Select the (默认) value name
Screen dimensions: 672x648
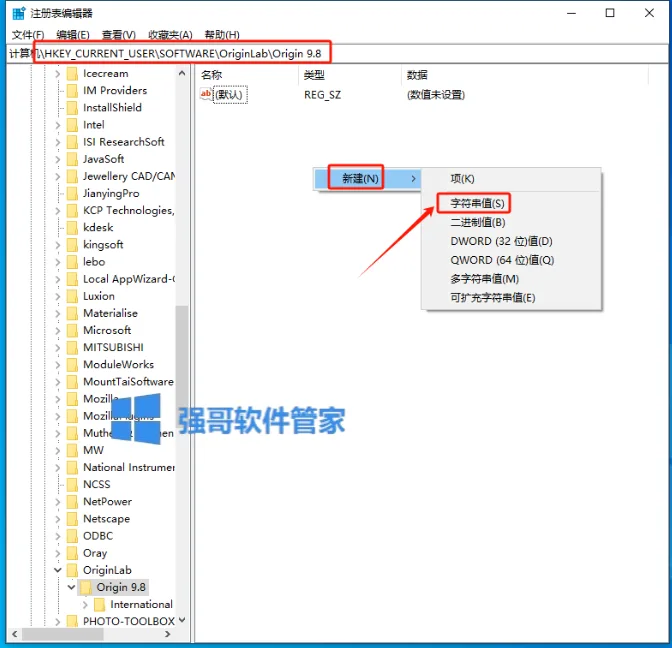point(231,95)
